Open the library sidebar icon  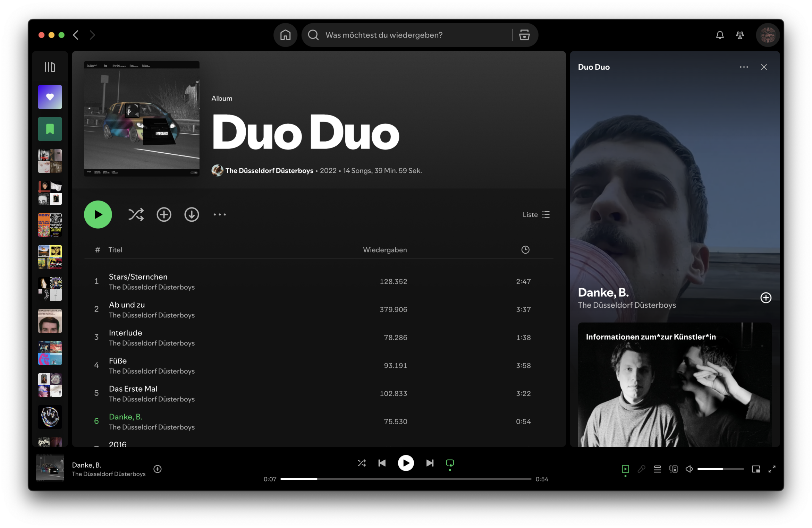[x=50, y=67]
